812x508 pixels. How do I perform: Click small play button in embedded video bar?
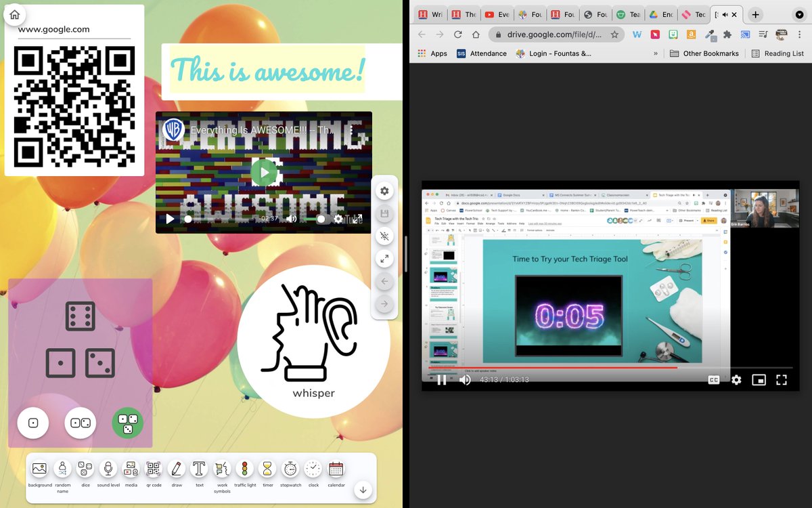170,219
